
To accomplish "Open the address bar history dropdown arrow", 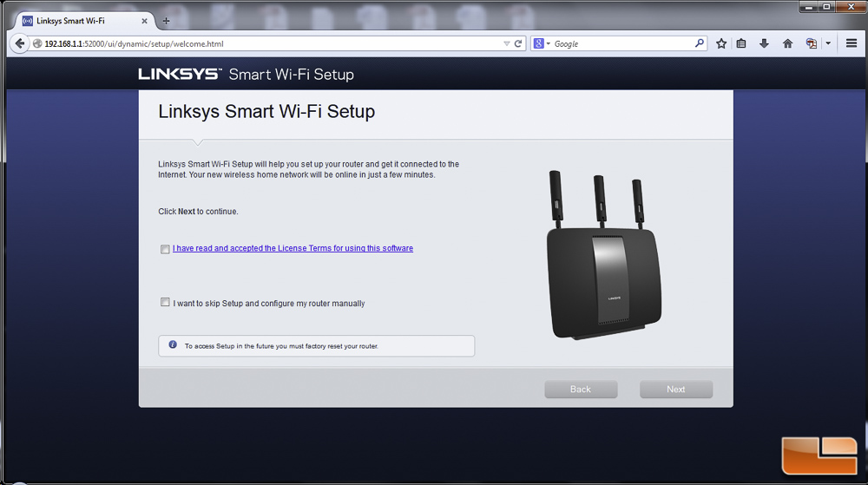I will [x=506, y=43].
